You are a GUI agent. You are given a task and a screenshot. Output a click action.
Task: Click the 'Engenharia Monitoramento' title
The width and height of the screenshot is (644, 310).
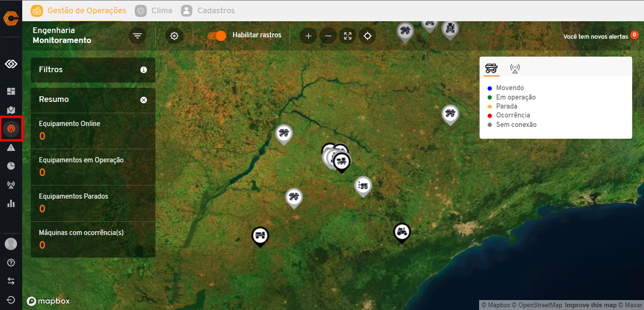62,35
